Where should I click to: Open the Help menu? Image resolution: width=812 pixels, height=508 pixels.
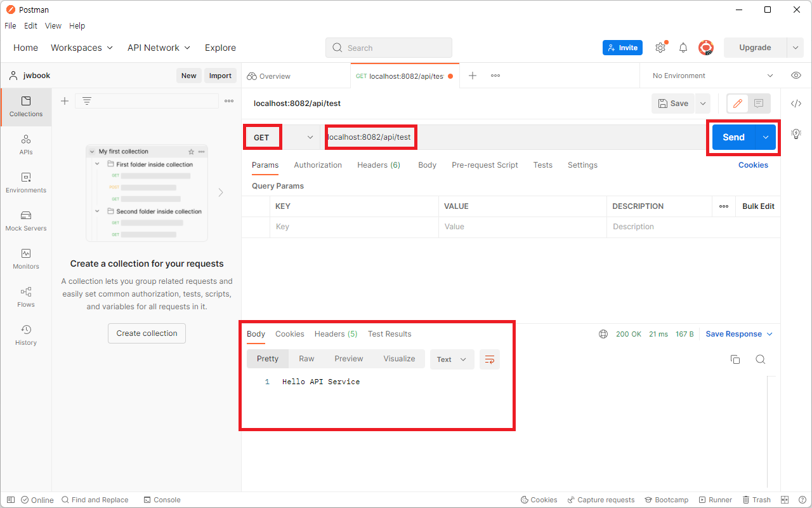pos(77,26)
